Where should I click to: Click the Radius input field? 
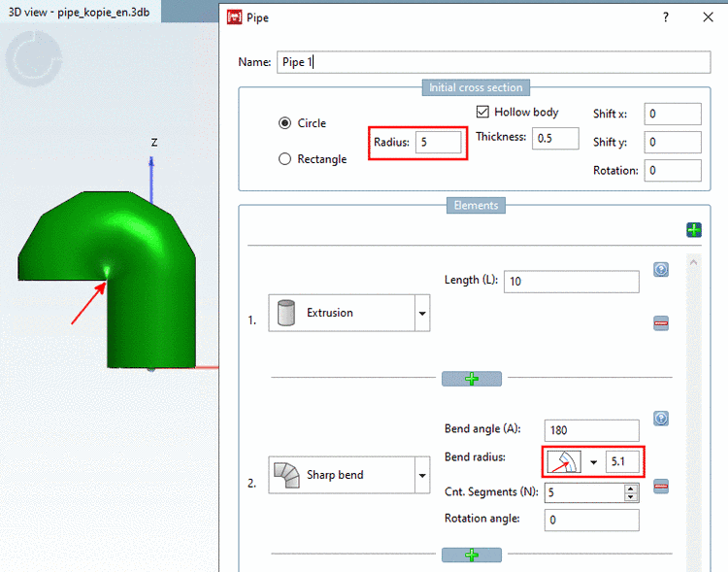click(x=438, y=142)
